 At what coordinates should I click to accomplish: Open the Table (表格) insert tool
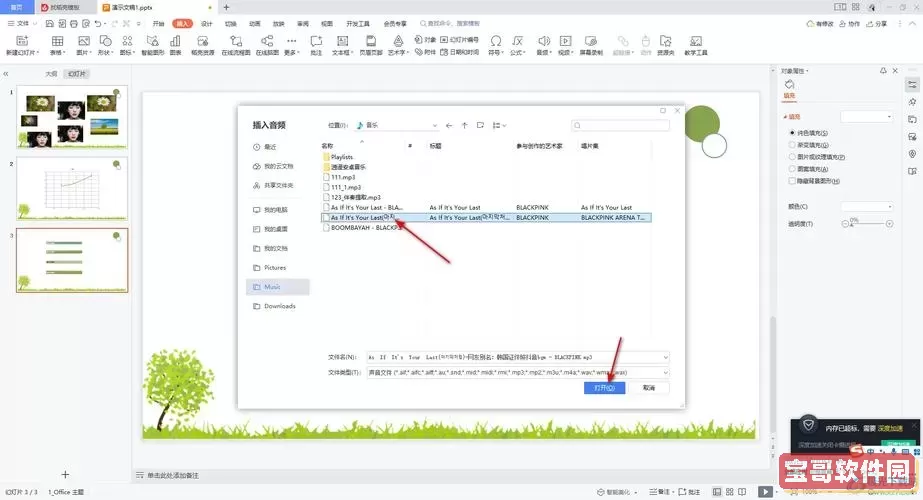(x=57, y=41)
